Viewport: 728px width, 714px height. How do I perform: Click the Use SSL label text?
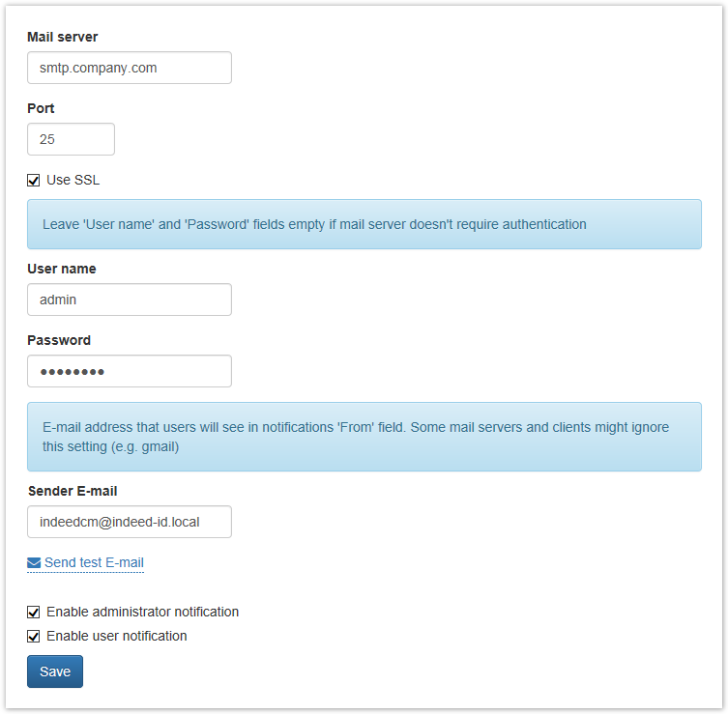coord(73,181)
